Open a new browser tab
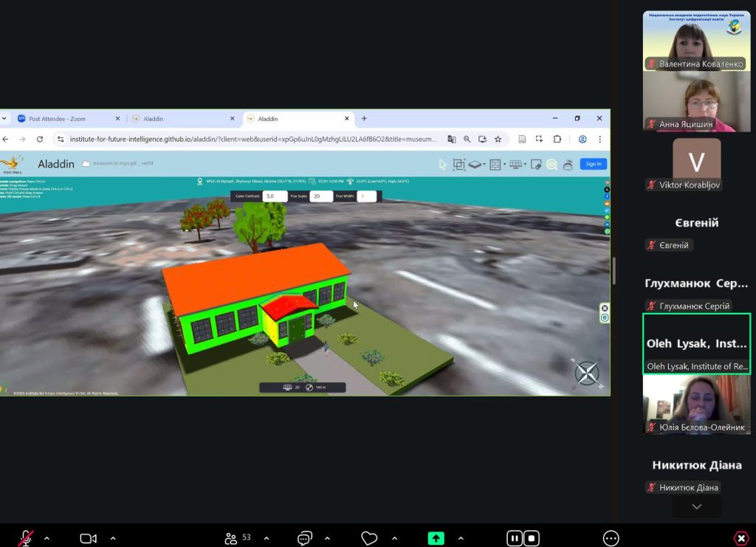Viewport: 756px width, 547px height. 364,119
